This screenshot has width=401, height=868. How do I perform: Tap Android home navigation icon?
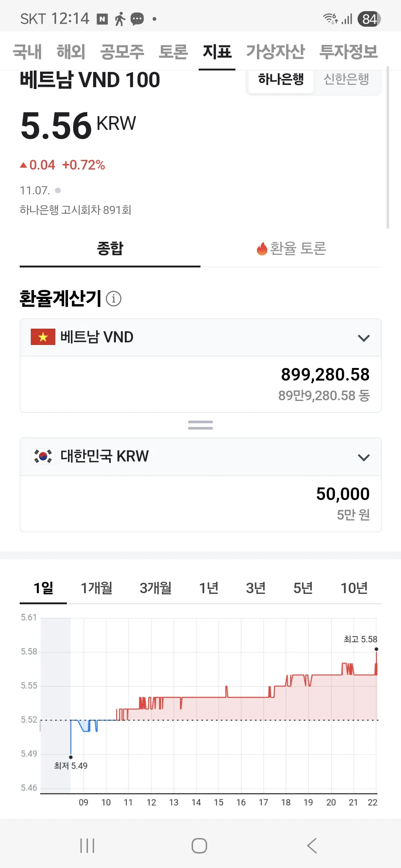199,846
